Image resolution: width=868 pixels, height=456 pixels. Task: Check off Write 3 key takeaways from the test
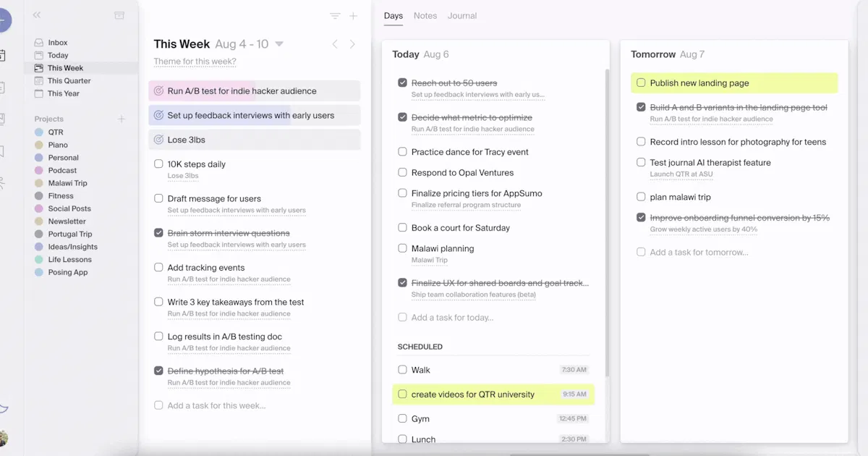[x=158, y=302]
